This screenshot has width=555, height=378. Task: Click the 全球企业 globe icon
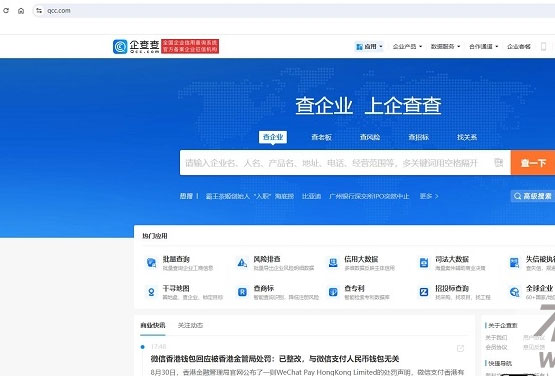(515, 292)
